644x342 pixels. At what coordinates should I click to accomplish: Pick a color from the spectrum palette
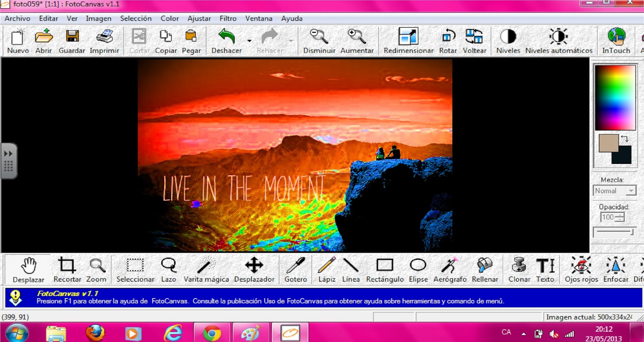pyautogui.click(x=615, y=97)
